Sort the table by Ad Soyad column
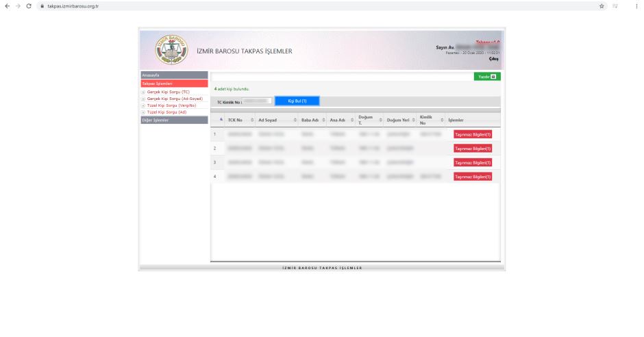Screen dimensions: 644x337 277,121
